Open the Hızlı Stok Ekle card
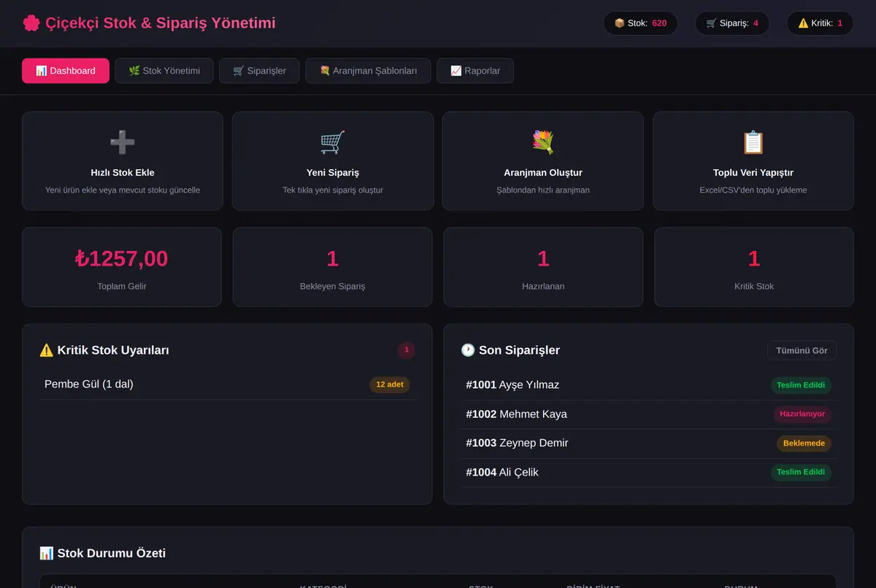Image resolution: width=876 pixels, height=588 pixels. [x=123, y=160]
